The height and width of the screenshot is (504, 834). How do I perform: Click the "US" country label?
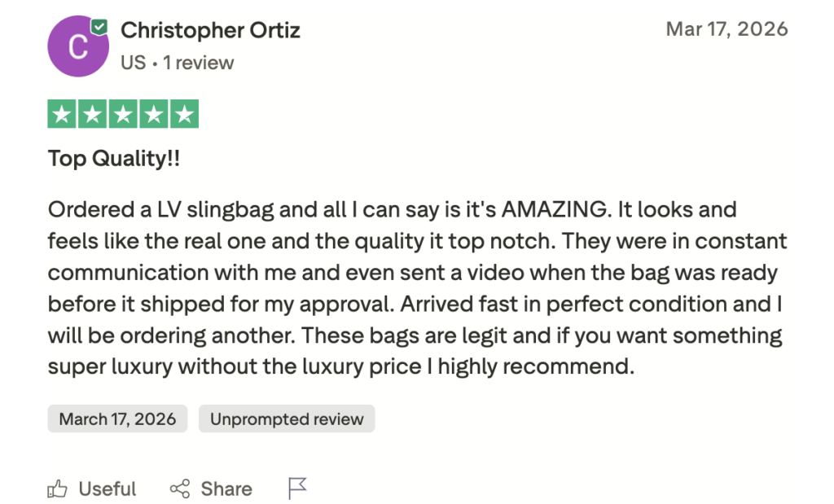(133, 63)
